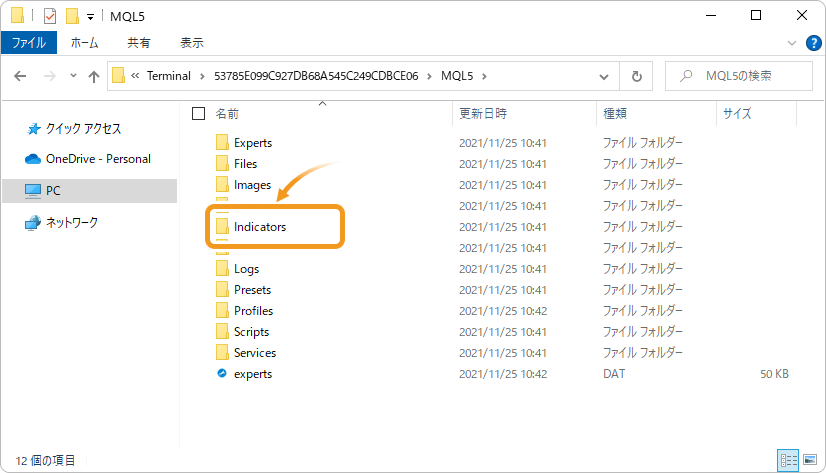Click the New folder quick access icon
Screen dimensions: 826x473
(72, 16)
